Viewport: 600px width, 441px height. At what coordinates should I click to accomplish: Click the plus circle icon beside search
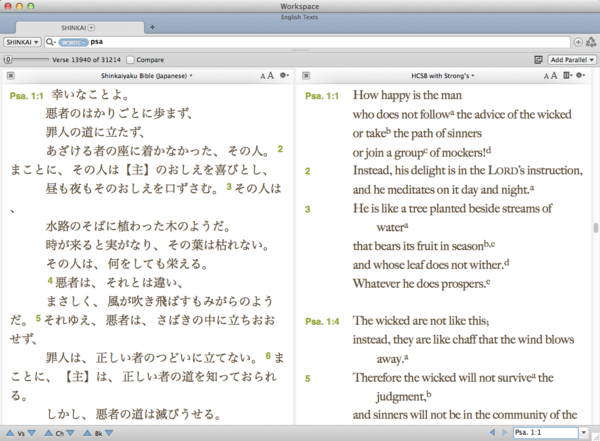click(578, 42)
